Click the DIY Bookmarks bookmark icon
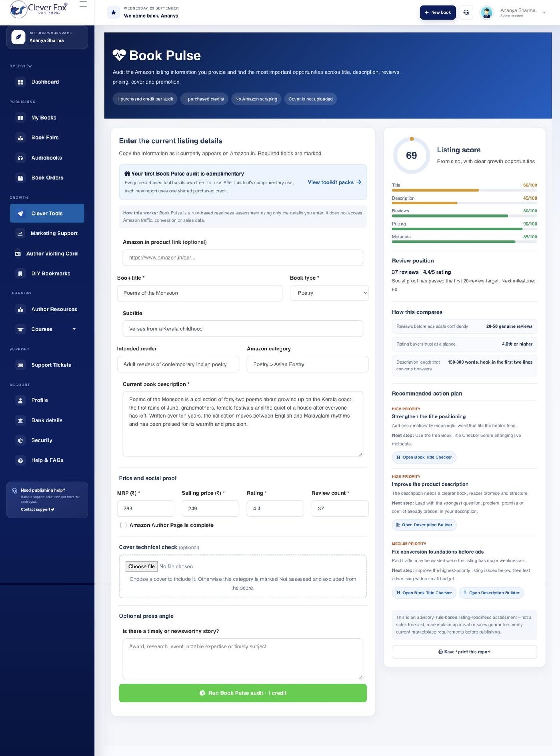 coord(20,274)
